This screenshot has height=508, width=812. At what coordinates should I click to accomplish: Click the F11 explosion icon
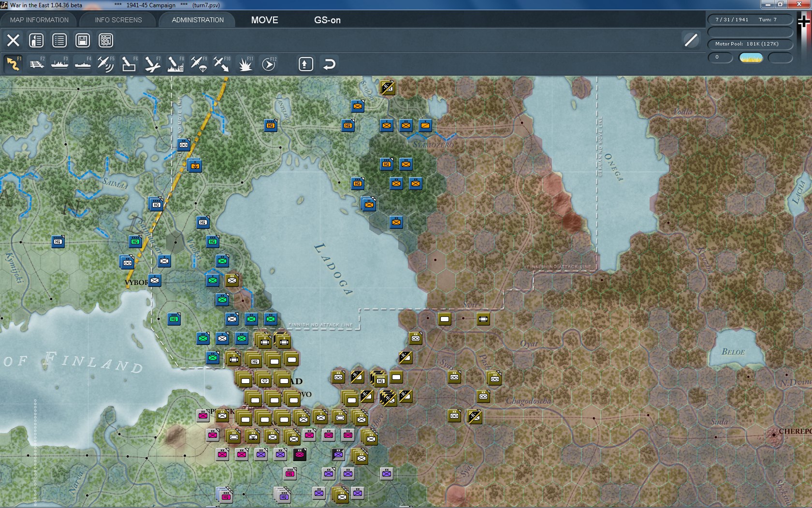pos(245,64)
